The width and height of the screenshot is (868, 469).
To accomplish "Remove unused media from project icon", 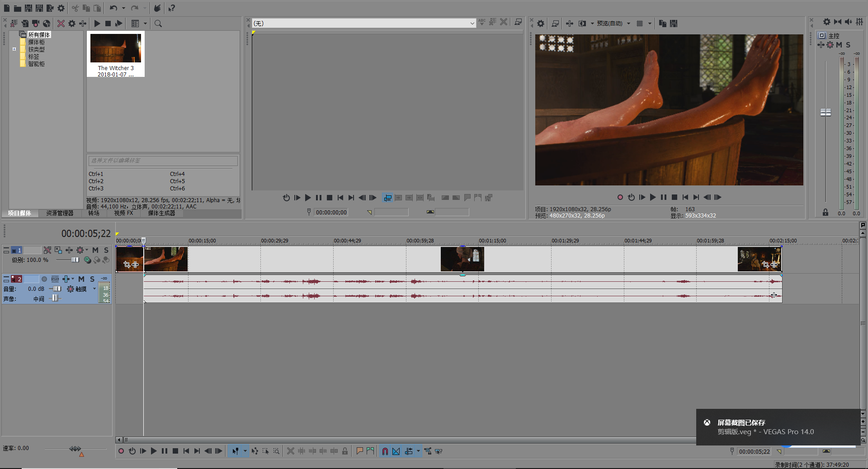I will 14,24.
